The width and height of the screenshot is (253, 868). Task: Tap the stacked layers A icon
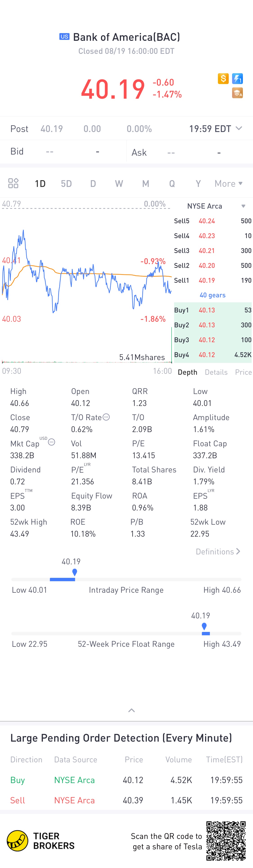tap(237, 93)
